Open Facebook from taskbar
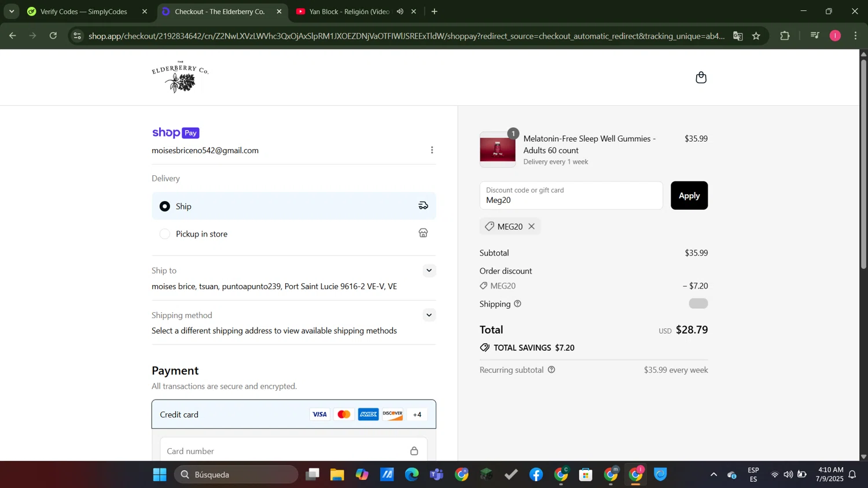The image size is (868, 488). [x=536, y=475]
